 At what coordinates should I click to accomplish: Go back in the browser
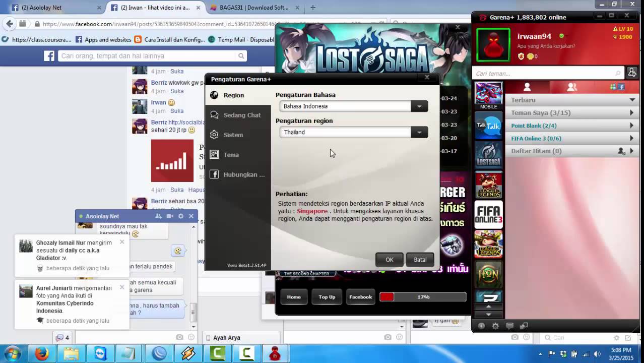tap(9, 24)
